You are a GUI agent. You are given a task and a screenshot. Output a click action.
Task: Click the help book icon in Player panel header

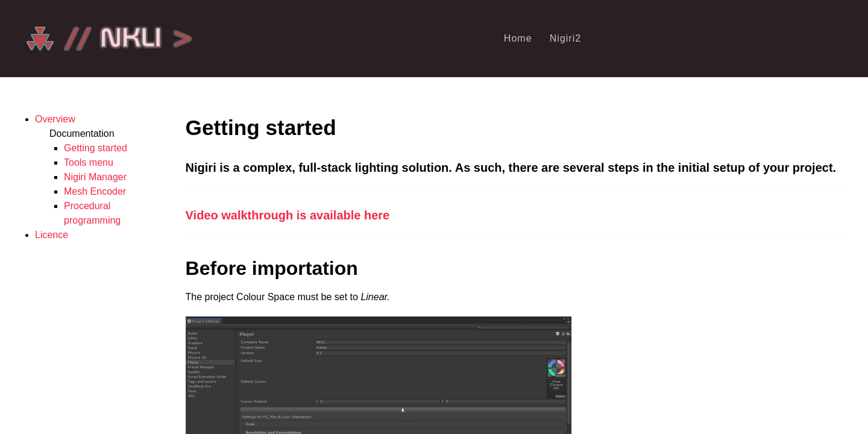click(558, 334)
